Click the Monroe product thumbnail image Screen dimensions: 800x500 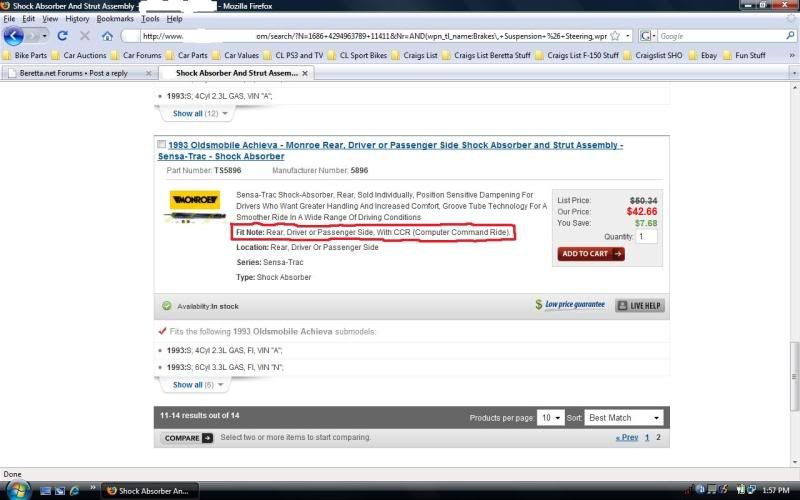(x=194, y=207)
